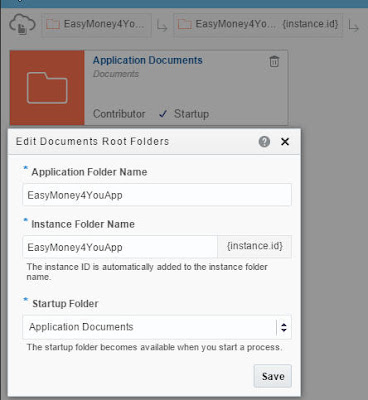The width and height of the screenshot is (368, 400).
Task: Save the documents root folders settings
Action: (x=273, y=376)
